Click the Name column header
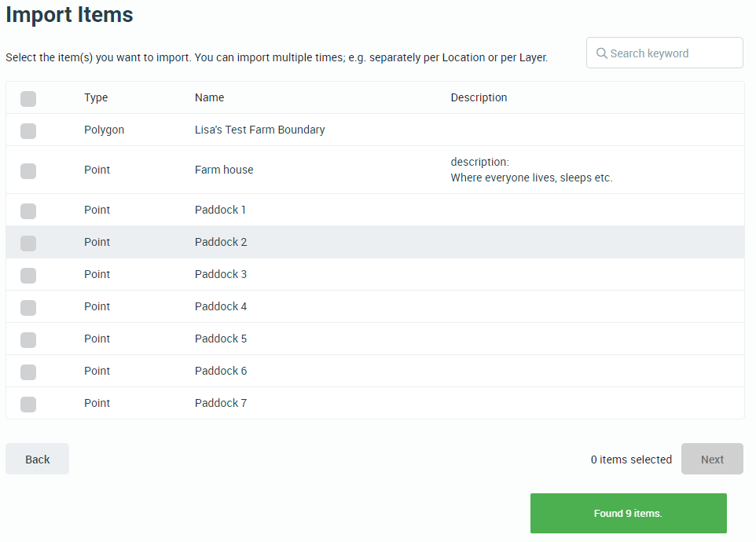Image resolution: width=756 pixels, height=542 pixels. pyautogui.click(x=209, y=98)
